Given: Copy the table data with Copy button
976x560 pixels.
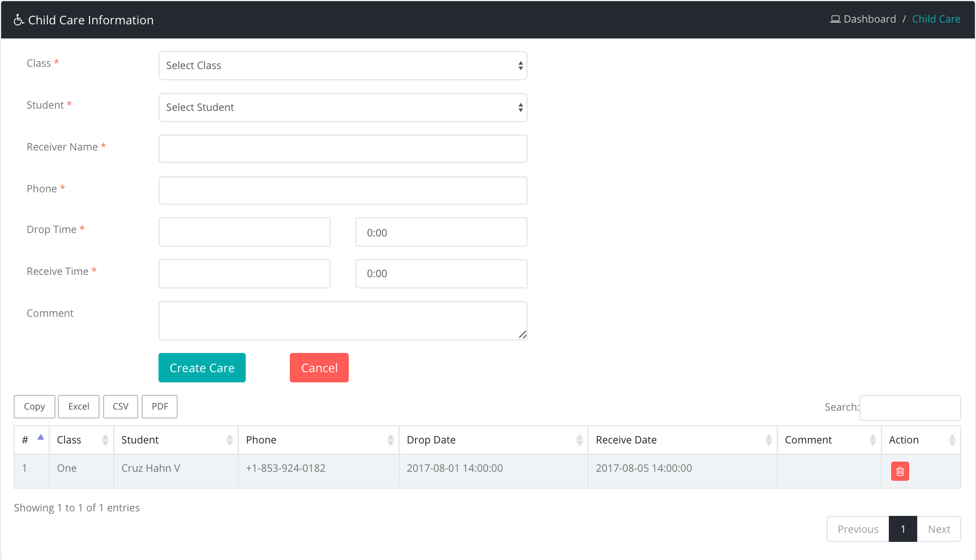Looking at the screenshot, I should 35,407.
